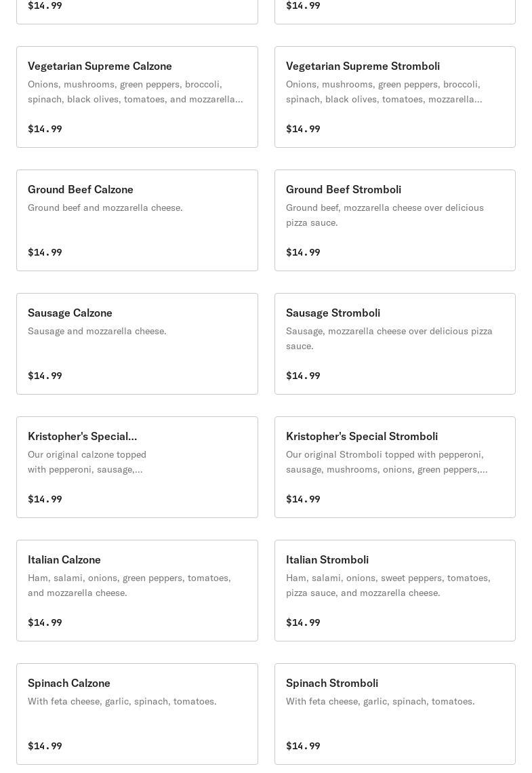Viewport: 532px width, 773px height.
Task: Click the Vegetarian Supreme Stromboli truncated description
Action: pyautogui.click(x=384, y=92)
